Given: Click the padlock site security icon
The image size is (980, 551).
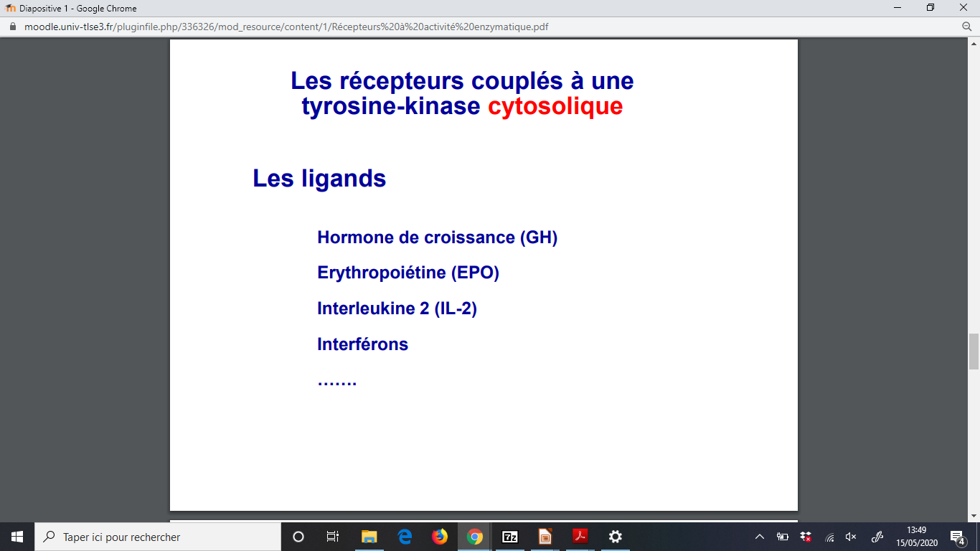Looking at the screenshot, I should [12, 27].
